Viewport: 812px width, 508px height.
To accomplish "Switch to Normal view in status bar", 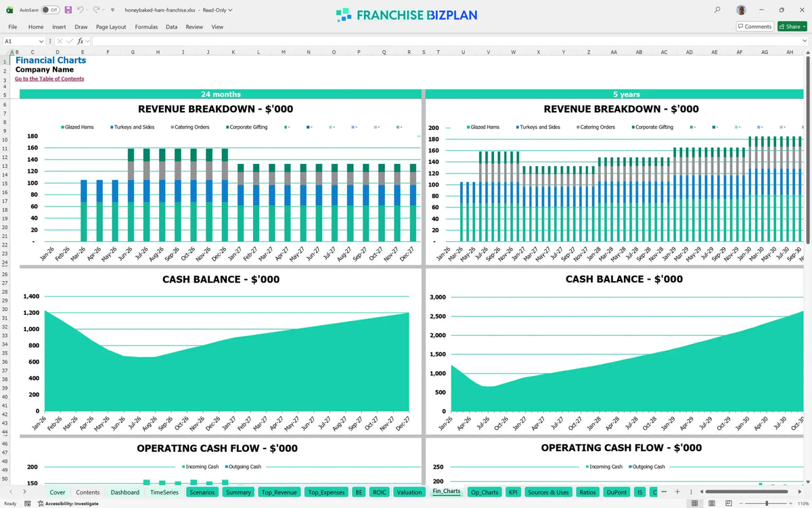I will coord(695,503).
